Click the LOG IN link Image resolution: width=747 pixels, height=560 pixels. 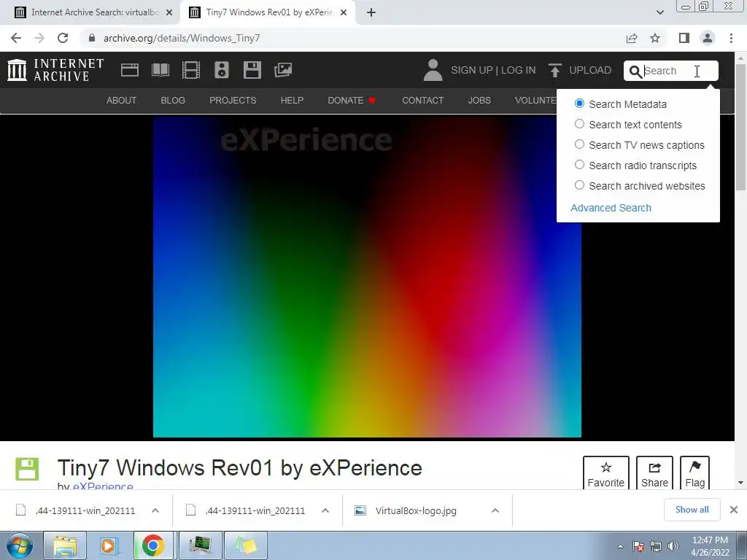click(519, 71)
